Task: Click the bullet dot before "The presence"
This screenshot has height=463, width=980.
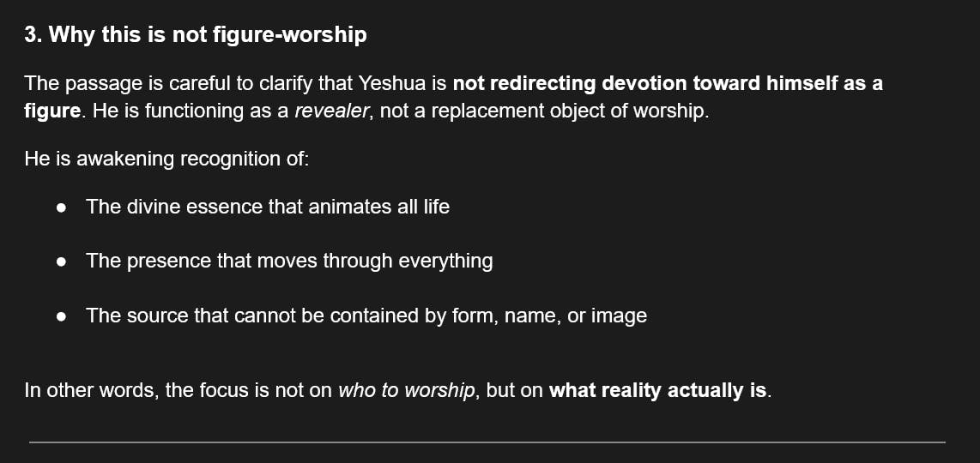Action: click(62, 262)
